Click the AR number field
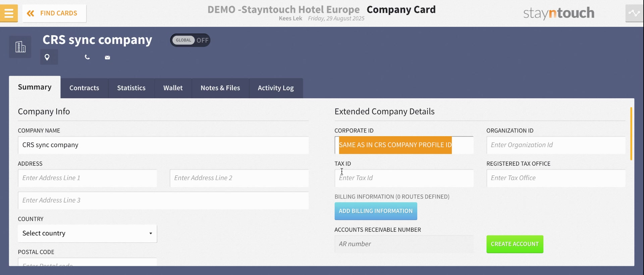Viewport: 644px width, 275px height. tap(404, 244)
